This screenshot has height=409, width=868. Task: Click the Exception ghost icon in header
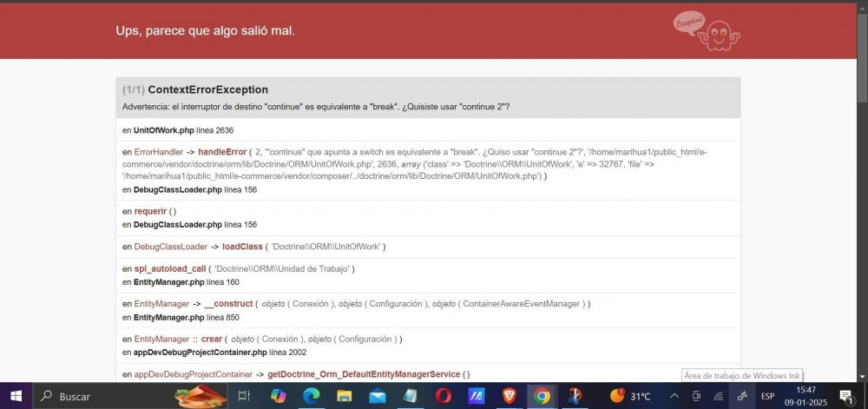(x=707, y=32)
